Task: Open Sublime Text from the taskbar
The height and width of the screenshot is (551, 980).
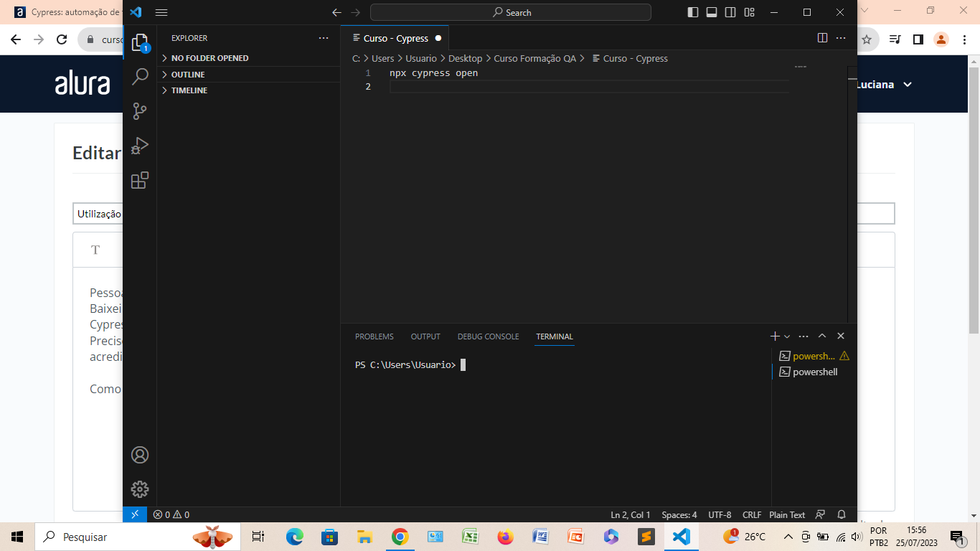Action: 646,537
